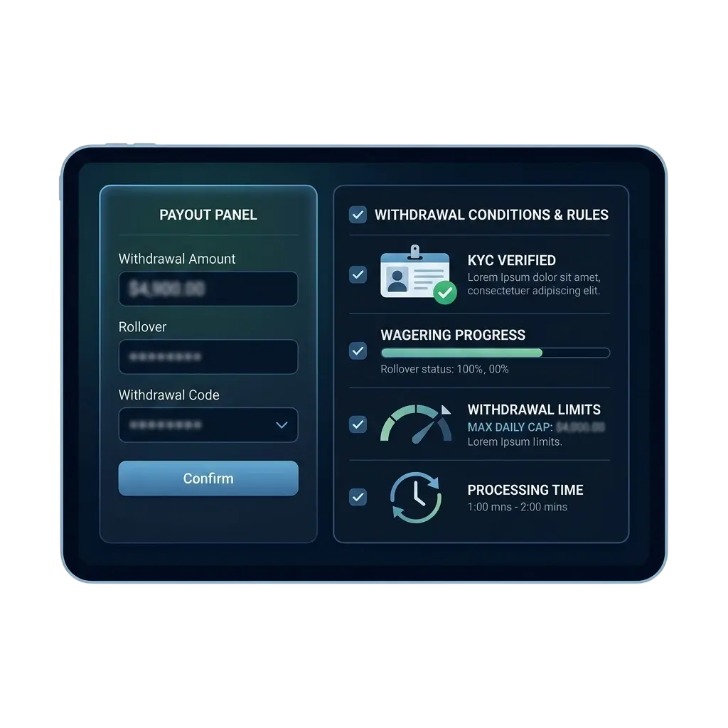Viewport: 728px width, 728px height.
Task: Click the KYC Lorem Ipsum description text
Action: (534, 284)
